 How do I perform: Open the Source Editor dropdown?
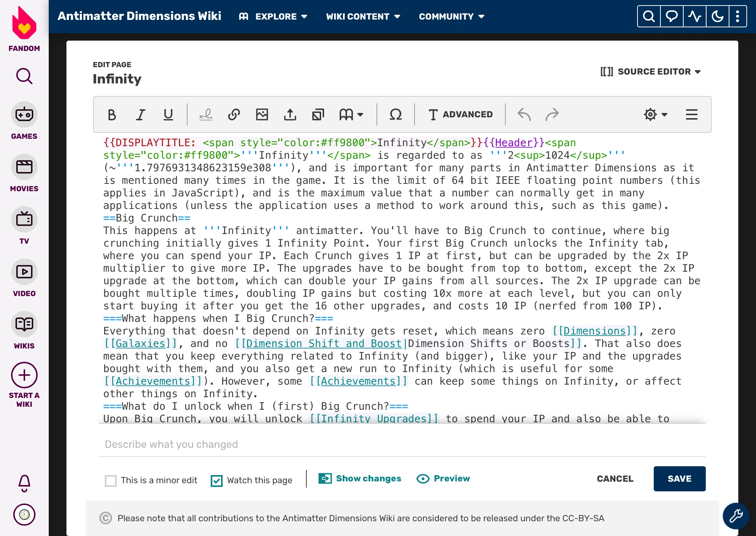[650, 72]
